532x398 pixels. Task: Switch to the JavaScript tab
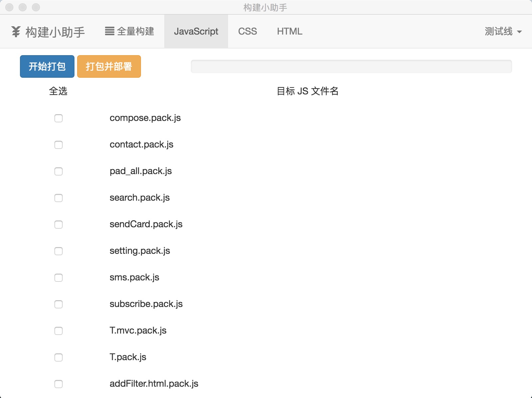pyautogui.click(x=196, y=32)
